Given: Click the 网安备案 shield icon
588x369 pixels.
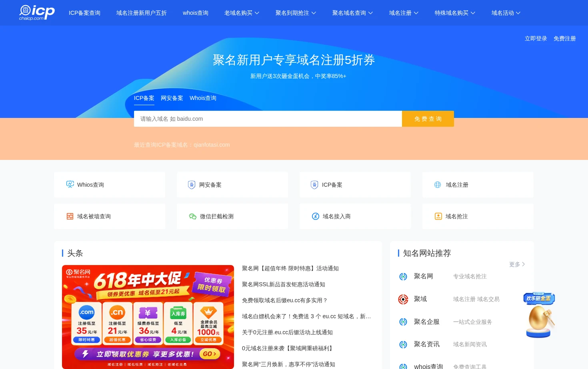Looking at the screenshot, I should click(192, 185).
